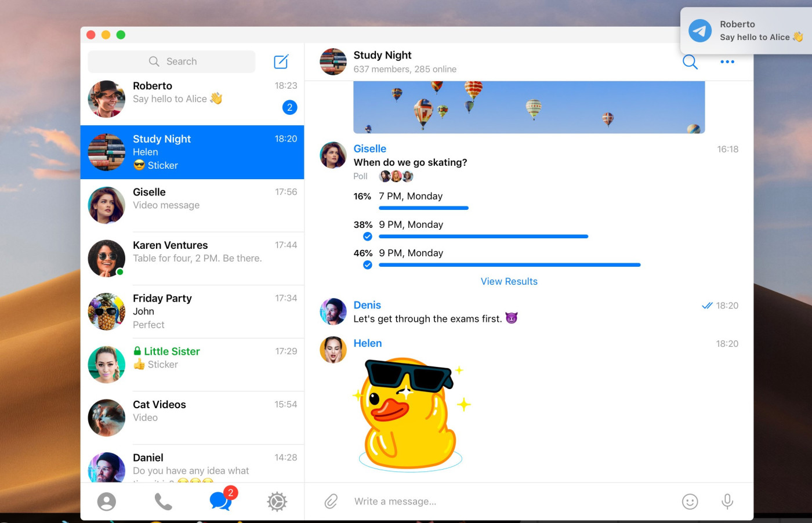
Task: Open the Karen Ventures chat
Action: [x=192, y=259]
